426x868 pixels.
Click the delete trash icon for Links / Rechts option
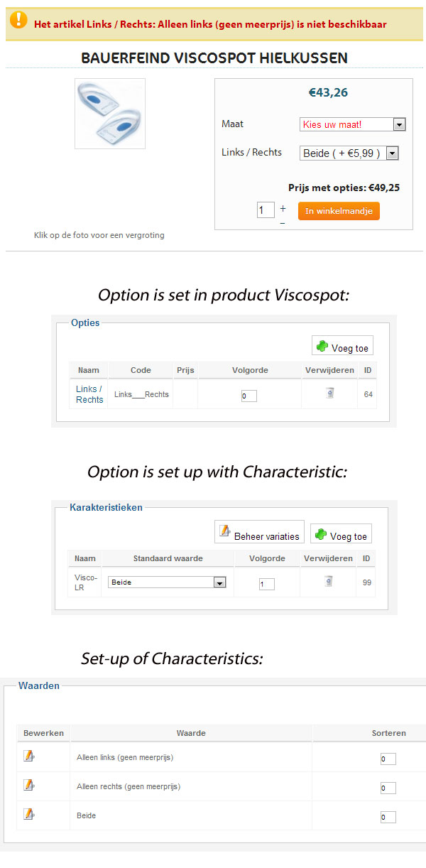click(329, 393)
